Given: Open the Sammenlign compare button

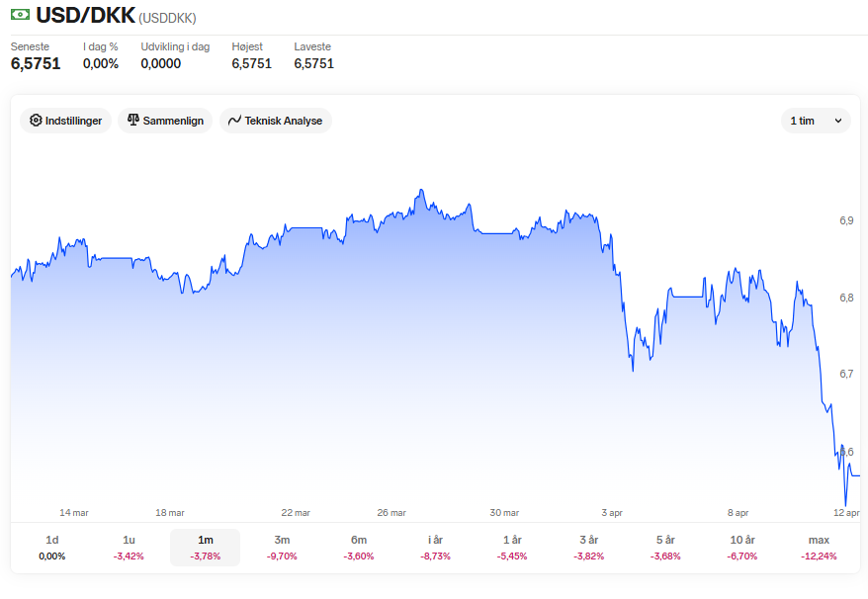Looking at the screenshot, I should (165, 121).
